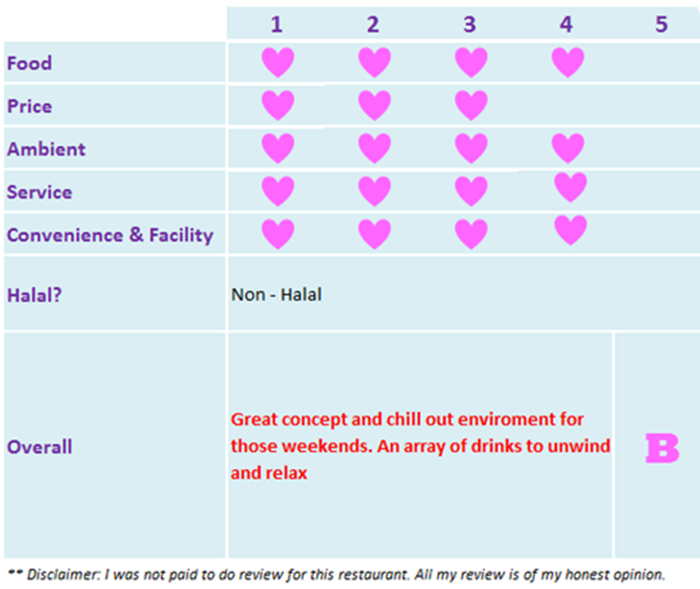Click the Overall row label
Viewport: 700px width, 589px height.
tap(39, 447)
